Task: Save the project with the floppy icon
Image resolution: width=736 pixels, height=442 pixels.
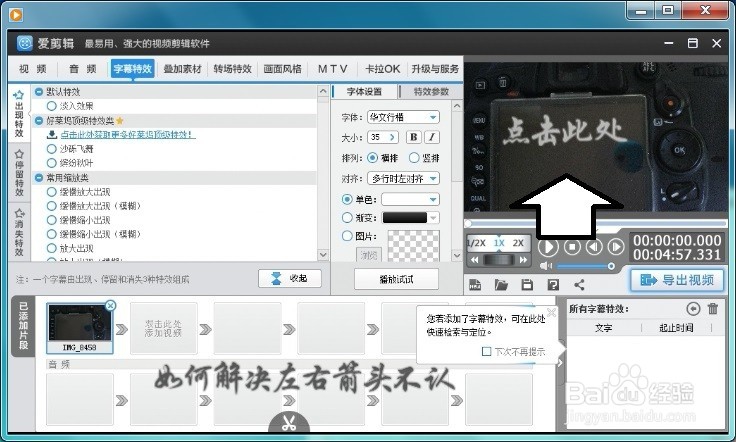Action: (x=527, y=284)
